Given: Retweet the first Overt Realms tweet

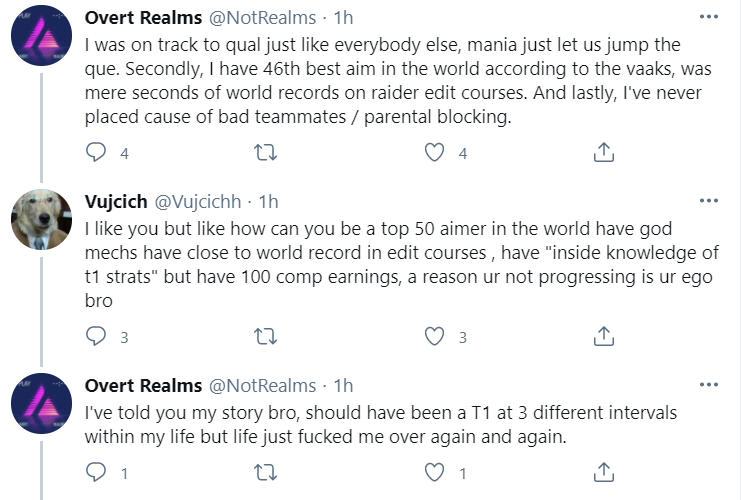Looking at the screenshot, I should click(x=266, y=153).
